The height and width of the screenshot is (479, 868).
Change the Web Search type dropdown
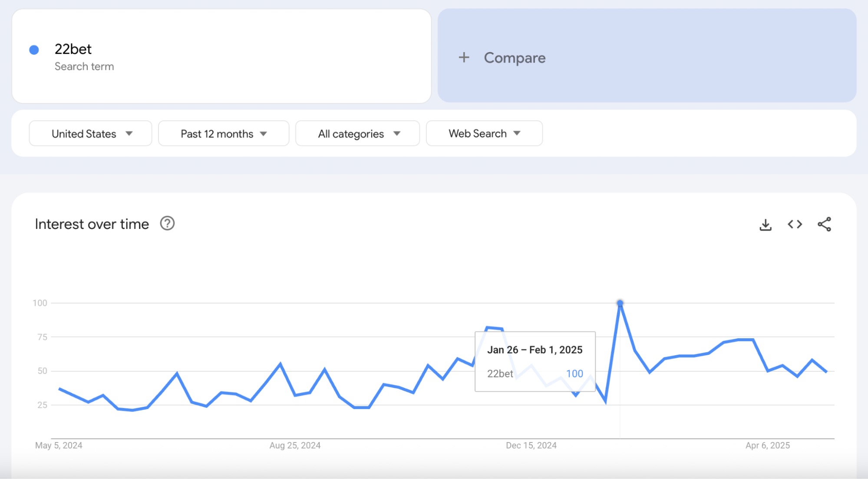coord(484,133)
